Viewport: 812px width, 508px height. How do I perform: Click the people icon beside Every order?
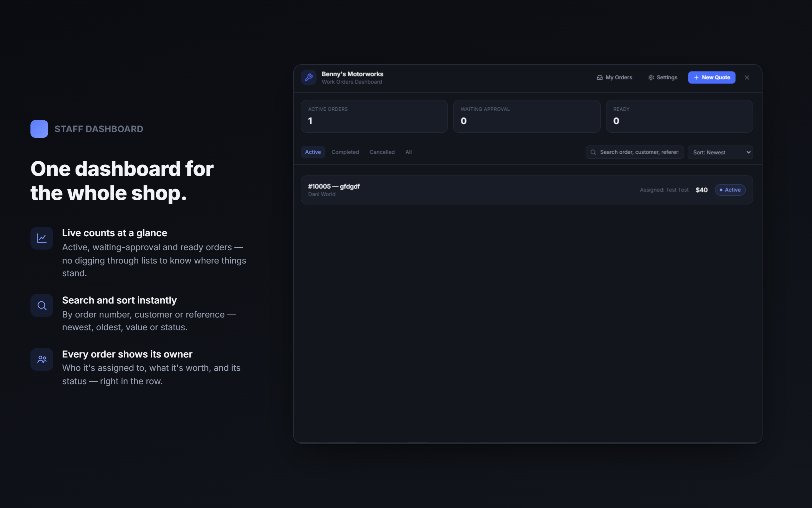(42, 359)
